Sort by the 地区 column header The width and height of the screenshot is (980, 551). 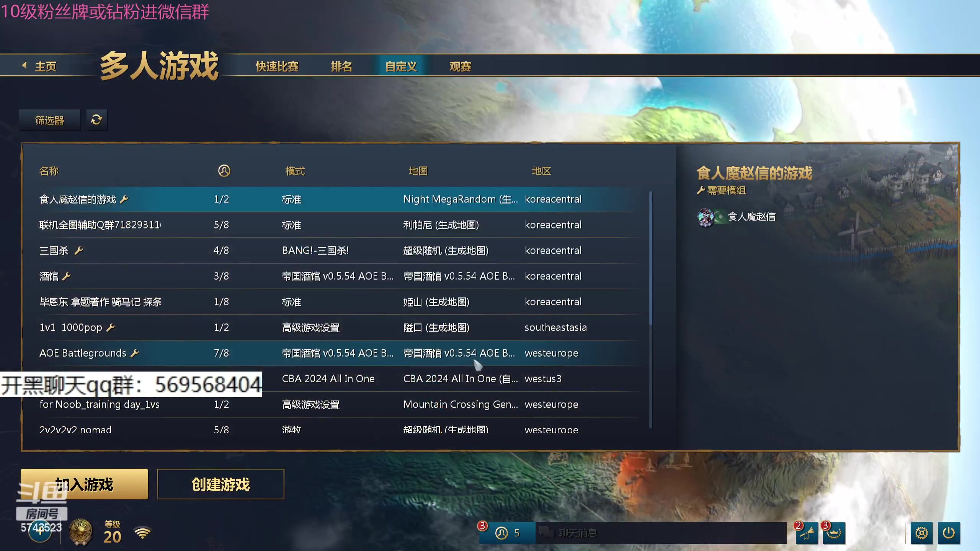541,171
